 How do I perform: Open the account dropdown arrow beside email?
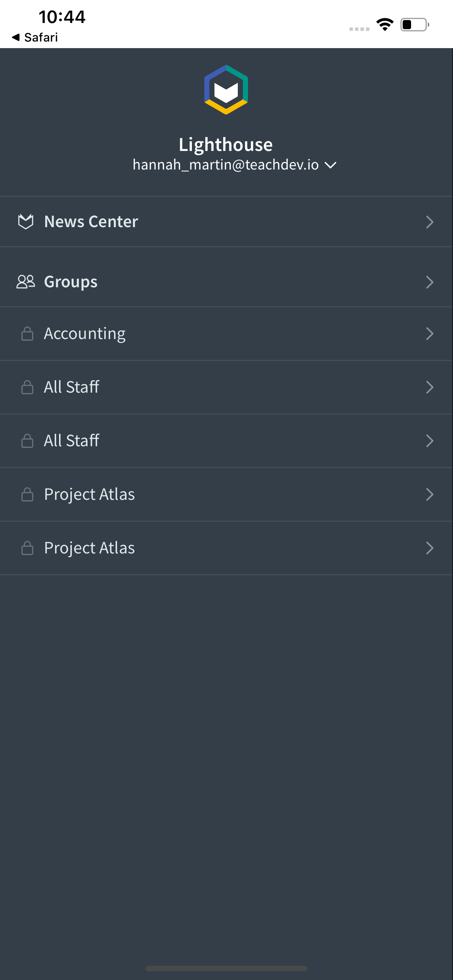pos(330,165)
